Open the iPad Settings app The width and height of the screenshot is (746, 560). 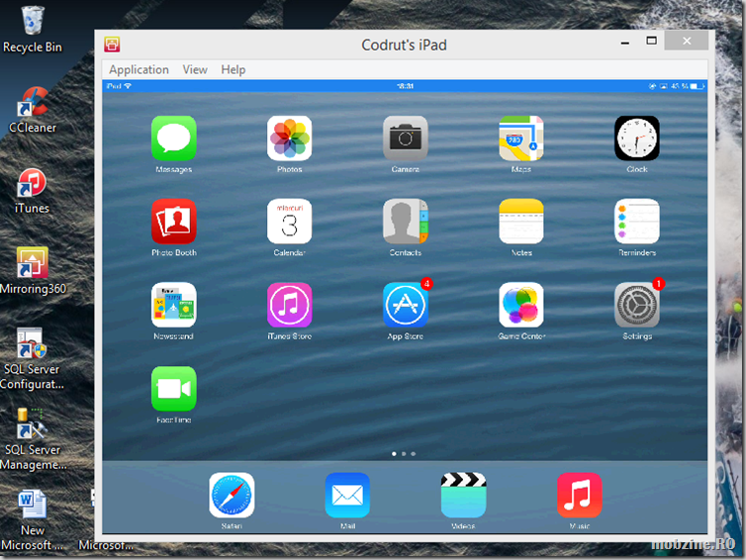click(x=637, y=305)
